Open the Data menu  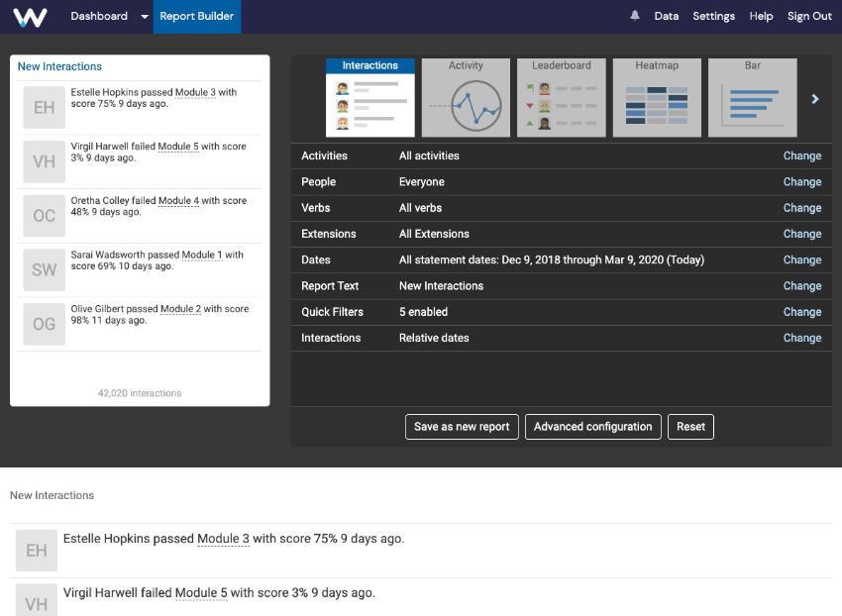[667, 16]
